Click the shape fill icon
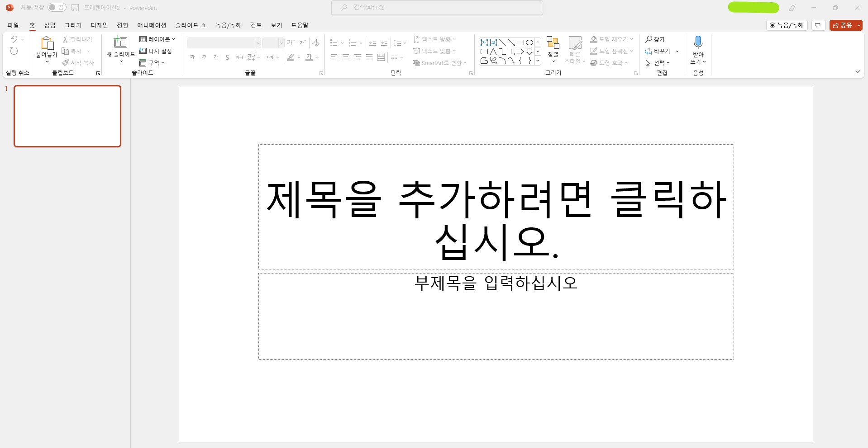 pos(593,39)
